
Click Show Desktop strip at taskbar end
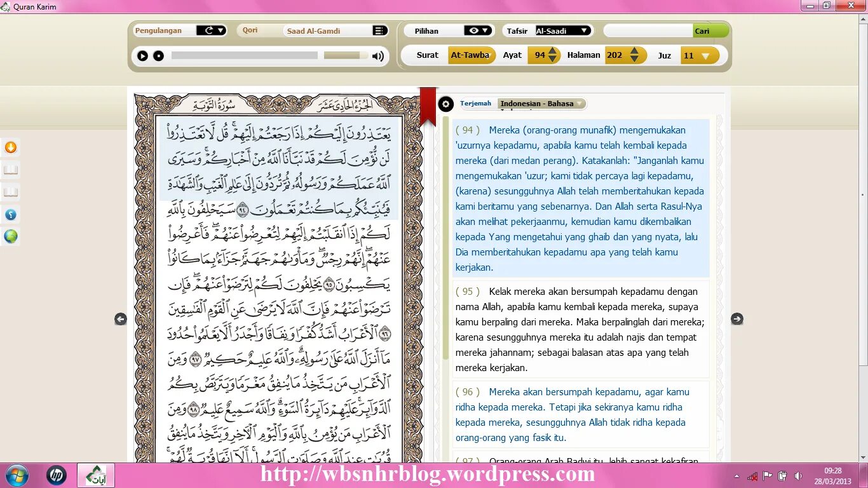pyautogui.click(x=864, y=475)
